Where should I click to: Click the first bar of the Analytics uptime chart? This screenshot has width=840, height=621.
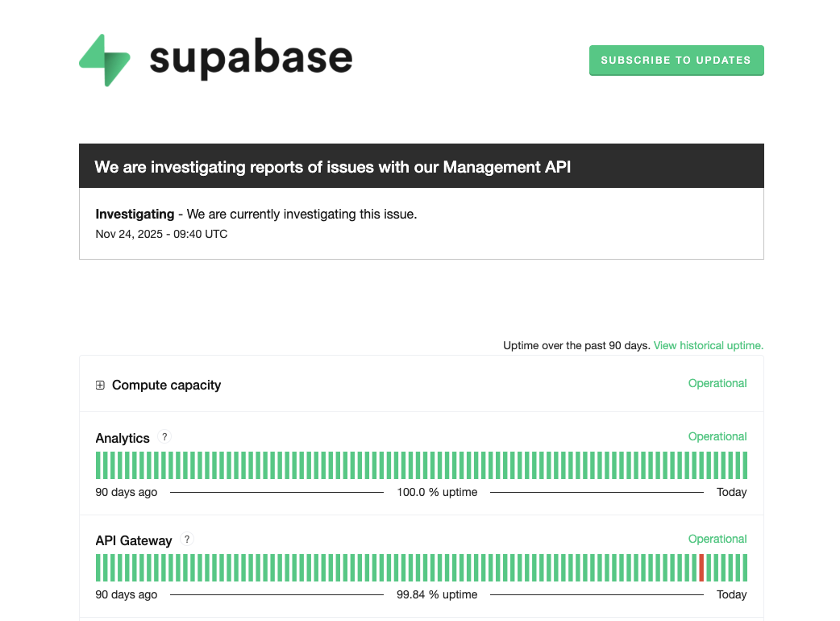[98, 465]
